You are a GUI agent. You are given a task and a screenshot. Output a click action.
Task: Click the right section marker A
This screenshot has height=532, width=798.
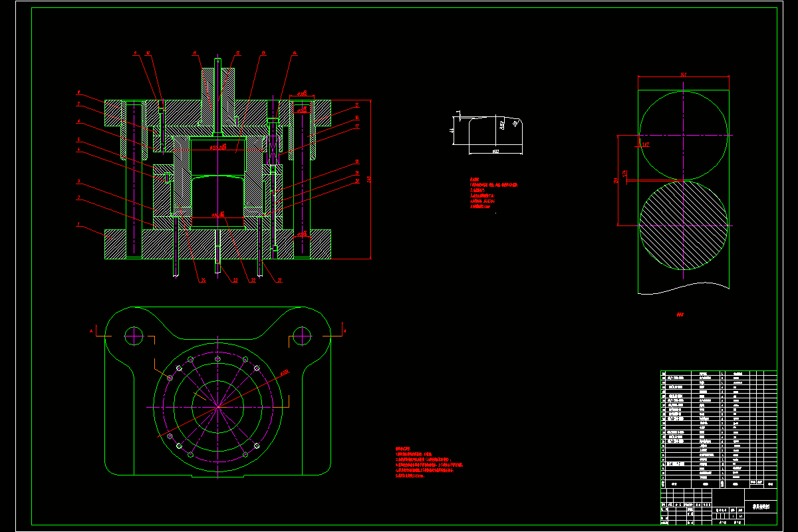point(344,330)
